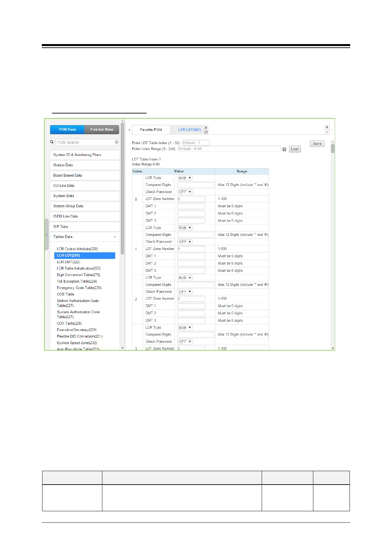Viewport: 392px width, 554px height.
Task: Click the close-all-tabs X icon at top right
Action: point(327,127)
